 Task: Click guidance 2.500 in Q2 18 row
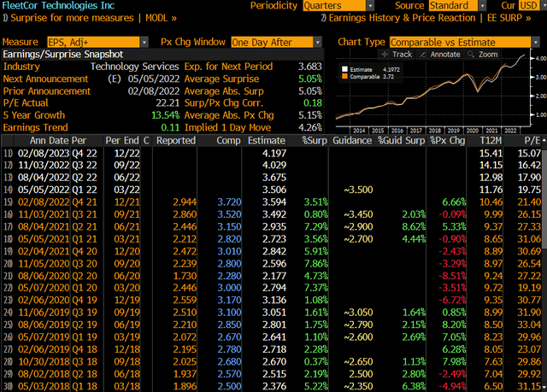(361, 374)
